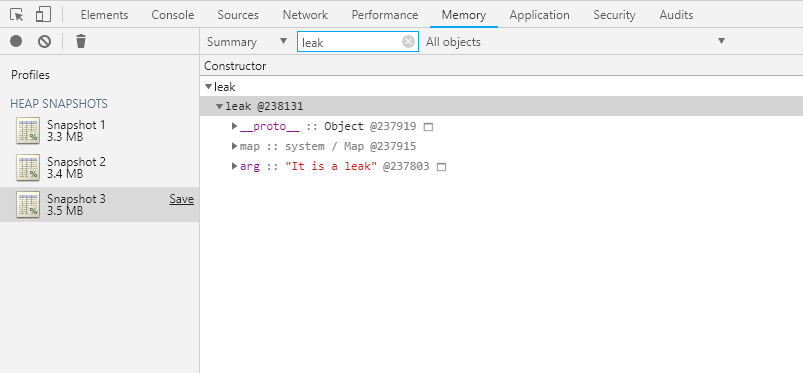Open the All objects filter dropdown

(x=576, y=42)
